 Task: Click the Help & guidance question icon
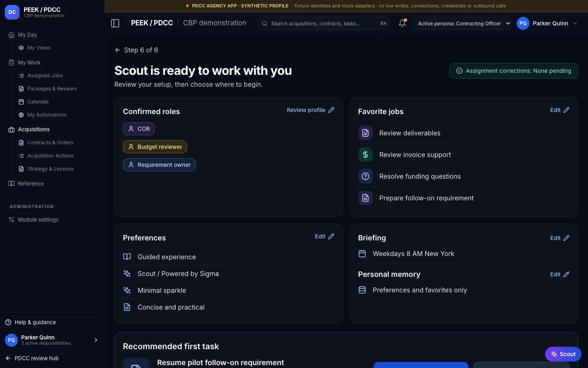(x=8, y=322)
